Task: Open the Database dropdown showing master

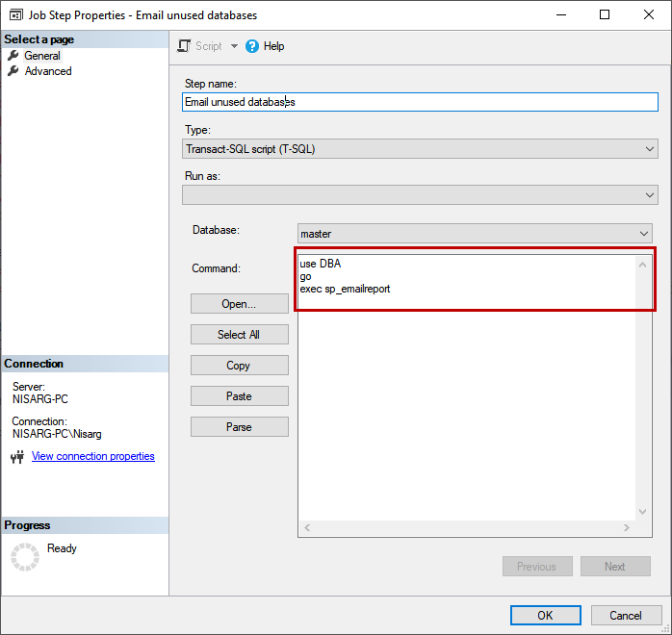Action: click(x=475, y=234)
